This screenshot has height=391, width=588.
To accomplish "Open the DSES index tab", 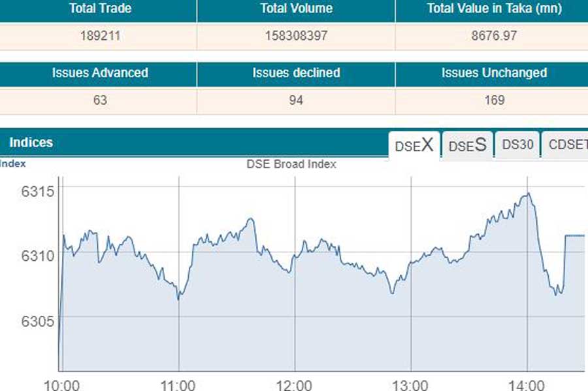I will [467, 145].
